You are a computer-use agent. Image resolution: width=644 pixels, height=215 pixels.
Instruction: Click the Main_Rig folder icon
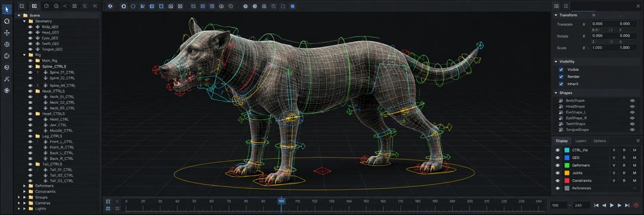(x=38, y=60)
